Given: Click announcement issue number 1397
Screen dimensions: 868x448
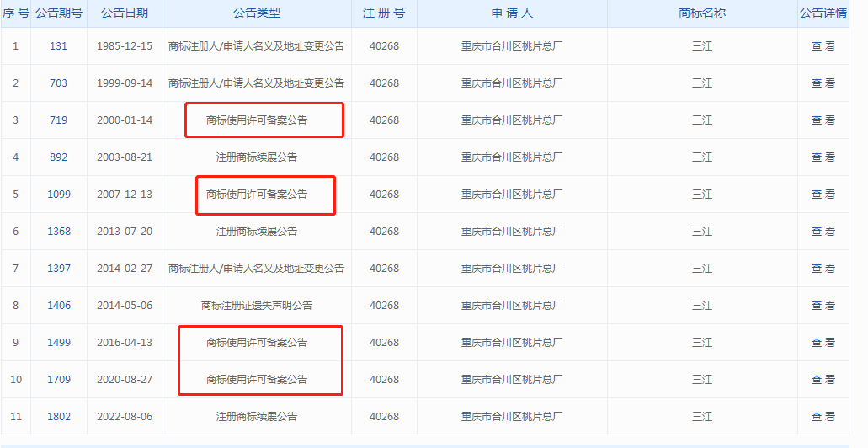Looking at the screenshot, I should click(x=59, y=268).
